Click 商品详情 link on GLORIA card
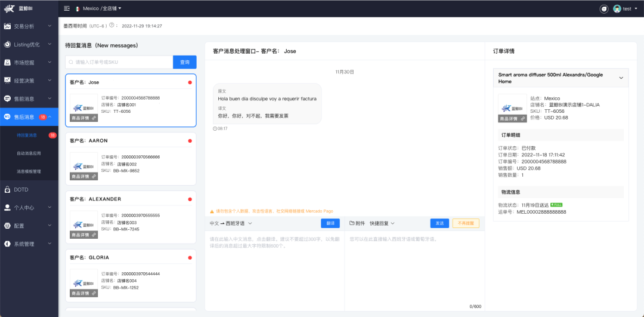644x317 pixels. click(84, 293)
